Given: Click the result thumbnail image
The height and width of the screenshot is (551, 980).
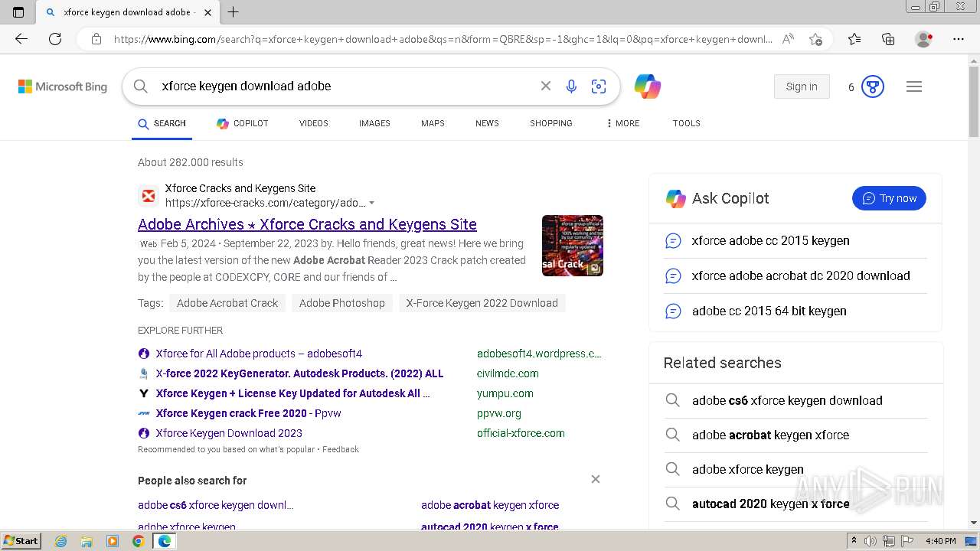Looking at the screenshot, I should pos(573,246).
